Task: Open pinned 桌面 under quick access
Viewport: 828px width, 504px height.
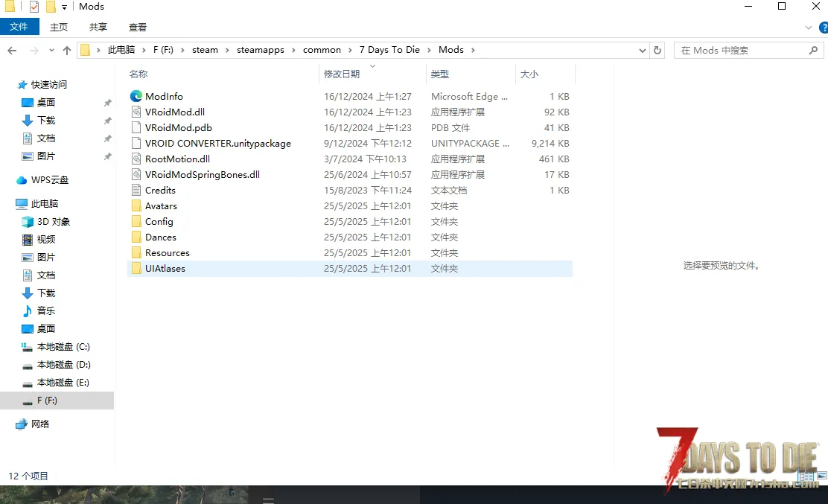Action: (39, 103)
